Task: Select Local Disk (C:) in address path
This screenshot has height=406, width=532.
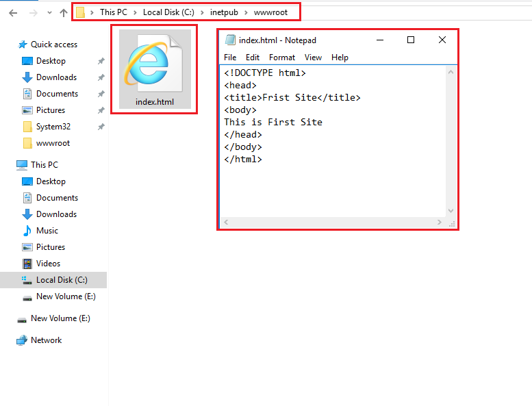Action: point(168,12)
